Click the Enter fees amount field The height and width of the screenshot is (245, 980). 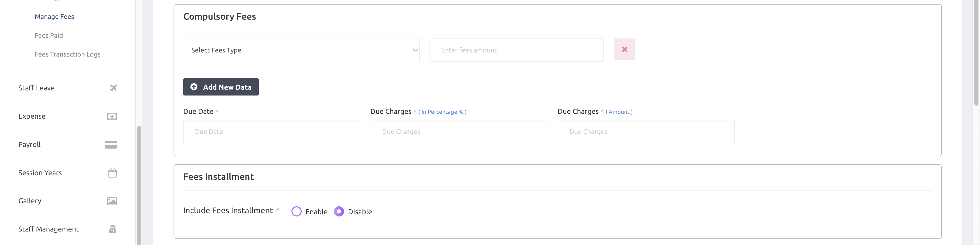point(516,50)
